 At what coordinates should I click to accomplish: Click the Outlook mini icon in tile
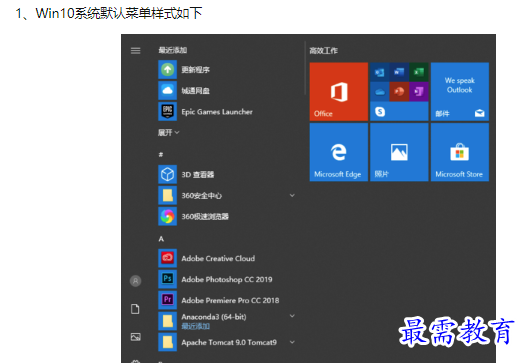[380, 72]
